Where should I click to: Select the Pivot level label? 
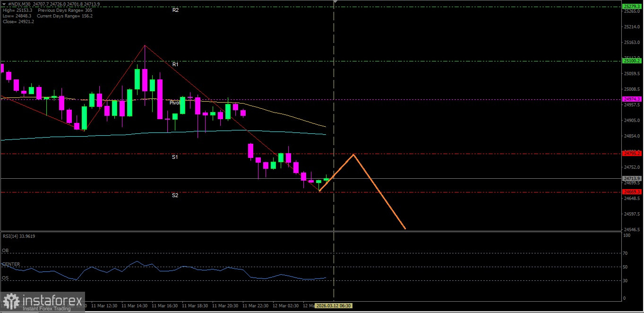(x=175, y=103)
